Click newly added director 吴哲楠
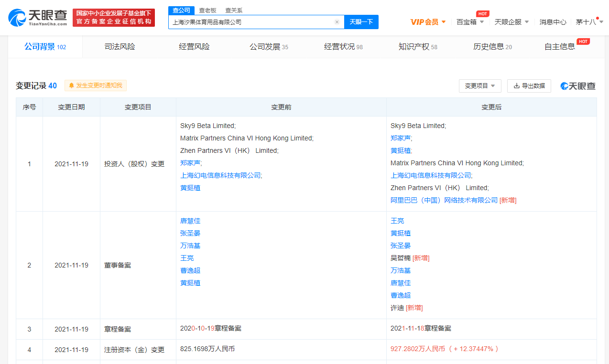 (x=401, y=258)
